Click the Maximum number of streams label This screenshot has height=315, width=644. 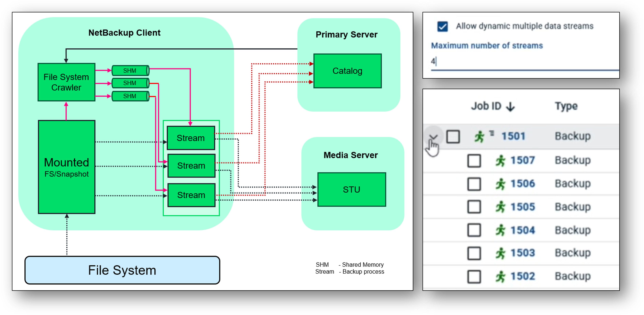click(487, 46)
